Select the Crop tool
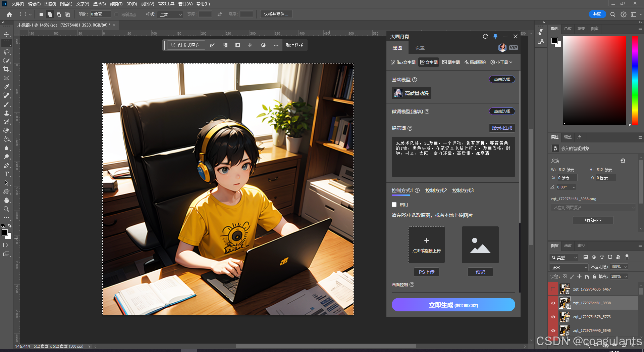This screenshot has height=352, width=644. pos(6,69)
